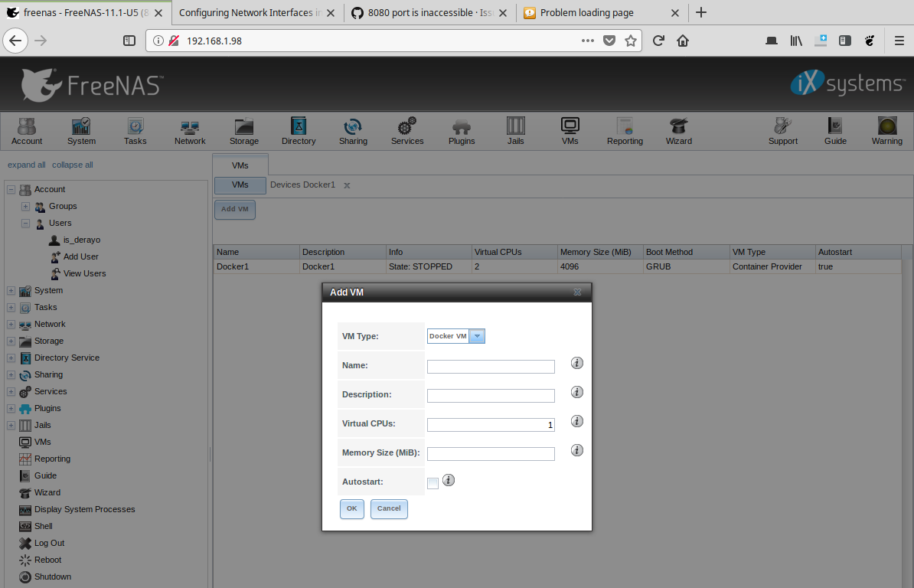Open the Guide toolbar icon
This screenshot has height=588, width=914.
(x=835, y=131)
